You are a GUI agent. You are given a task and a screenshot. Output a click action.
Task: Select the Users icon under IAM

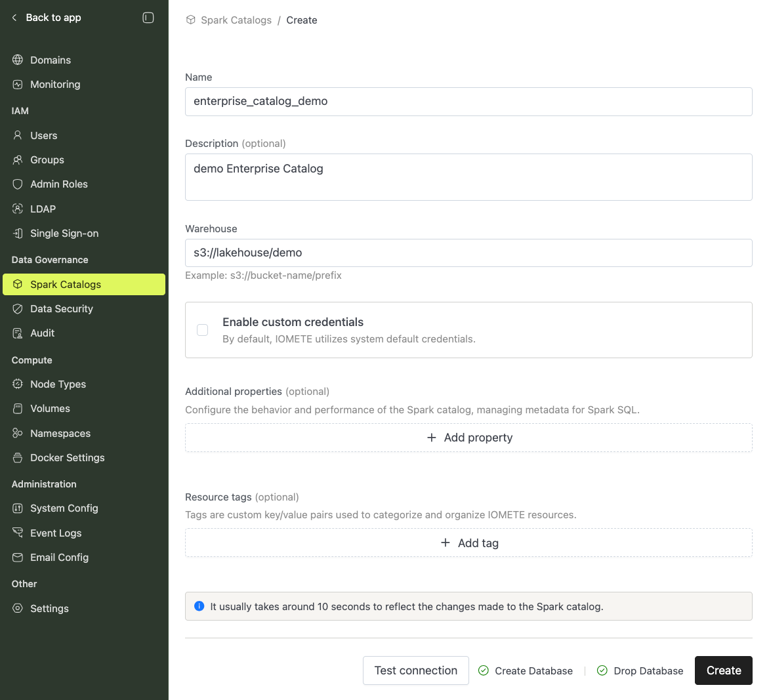[x=18, y=135]
